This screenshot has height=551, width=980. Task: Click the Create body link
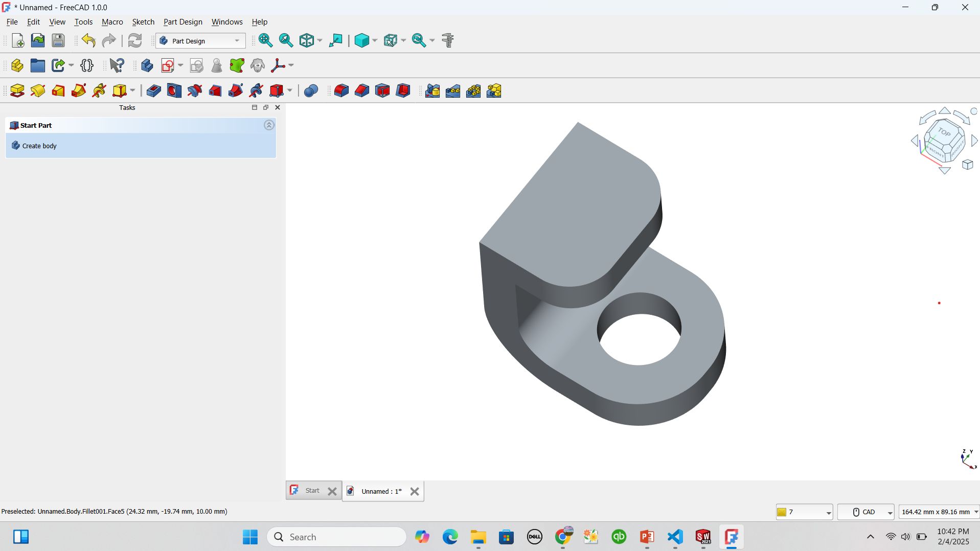click(39, 146)
